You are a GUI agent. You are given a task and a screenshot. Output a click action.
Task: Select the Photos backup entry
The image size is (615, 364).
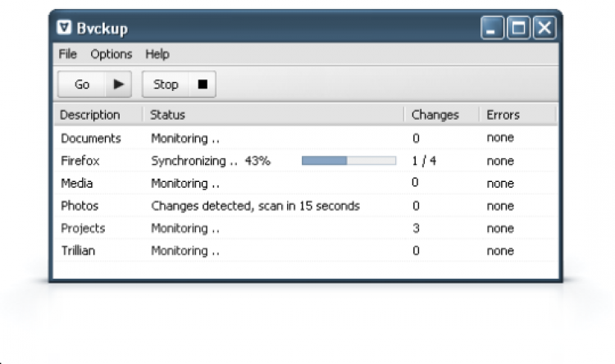point(79,206)
